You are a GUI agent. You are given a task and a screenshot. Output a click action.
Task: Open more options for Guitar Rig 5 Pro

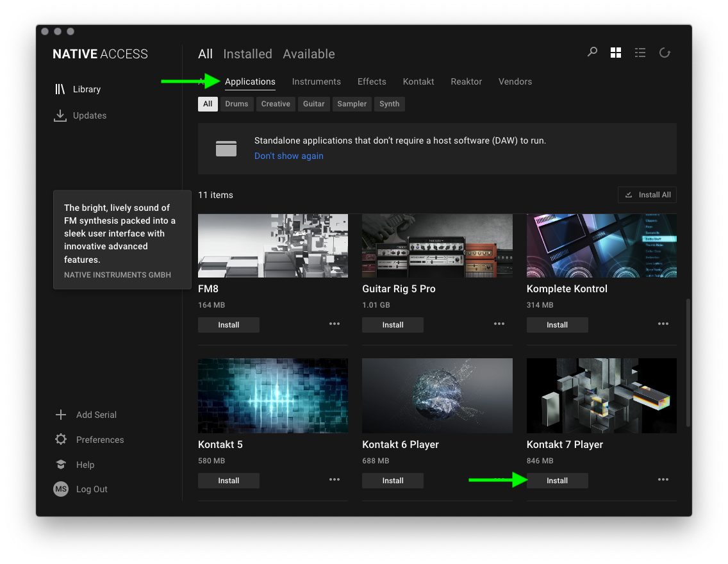pos(499,324)
